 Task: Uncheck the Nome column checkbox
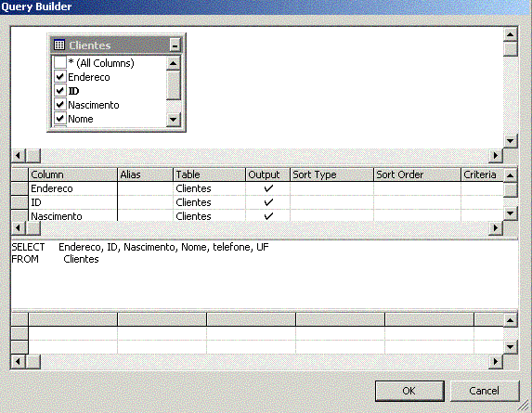point(60,119)
